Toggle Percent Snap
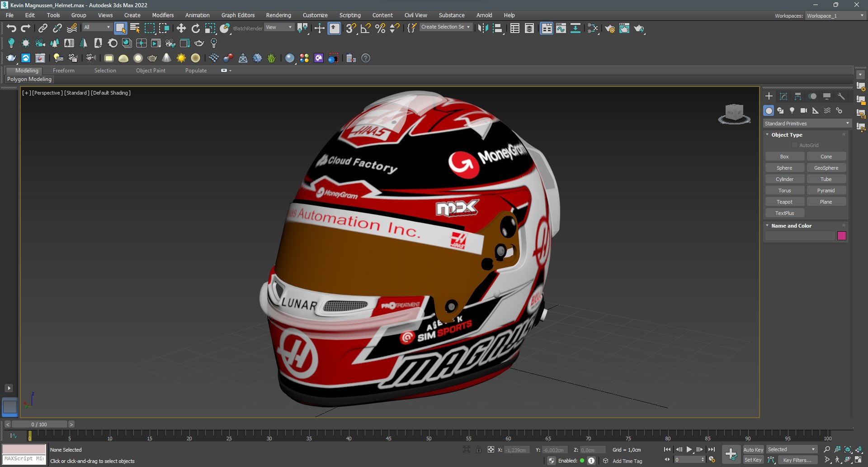 [x=380, y=29]
